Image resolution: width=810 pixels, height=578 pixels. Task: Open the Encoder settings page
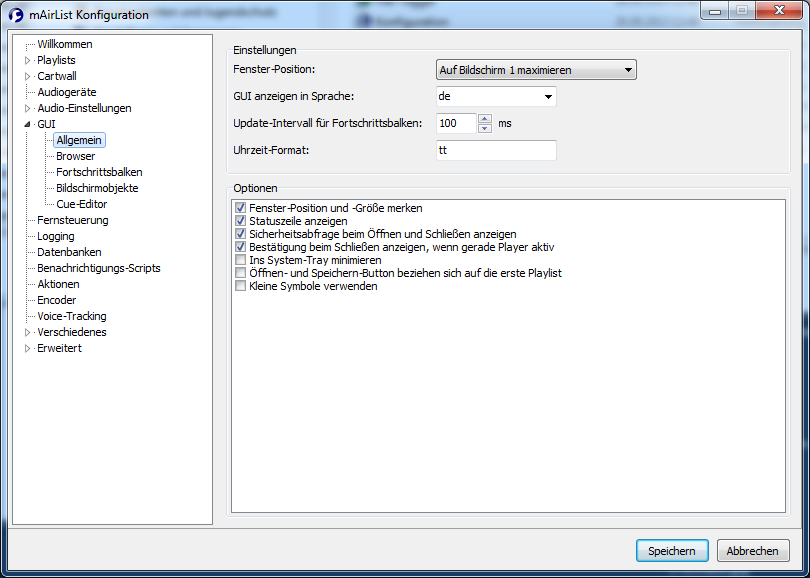(x=57, y=300)
